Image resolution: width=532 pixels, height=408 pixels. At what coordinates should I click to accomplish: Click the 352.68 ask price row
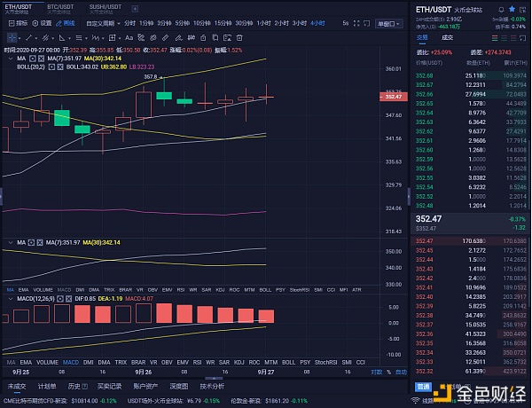coord(426,75)
